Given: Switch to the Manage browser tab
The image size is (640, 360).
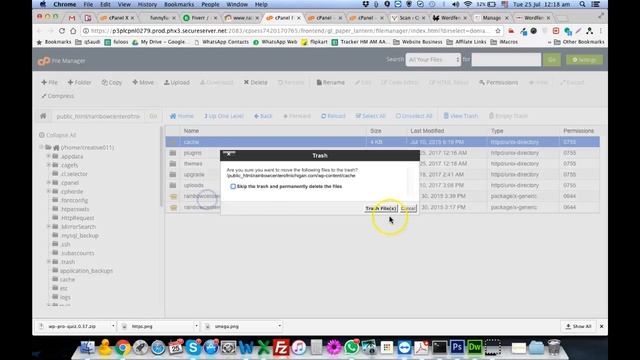Looking at the screenshot, I should pyautogui.click(x=491, y=18).
